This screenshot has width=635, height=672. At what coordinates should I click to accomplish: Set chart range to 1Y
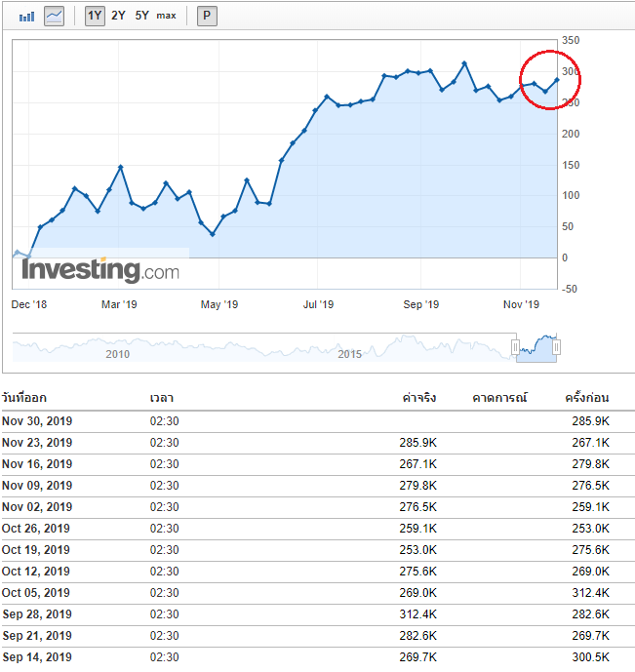point(95,16)
